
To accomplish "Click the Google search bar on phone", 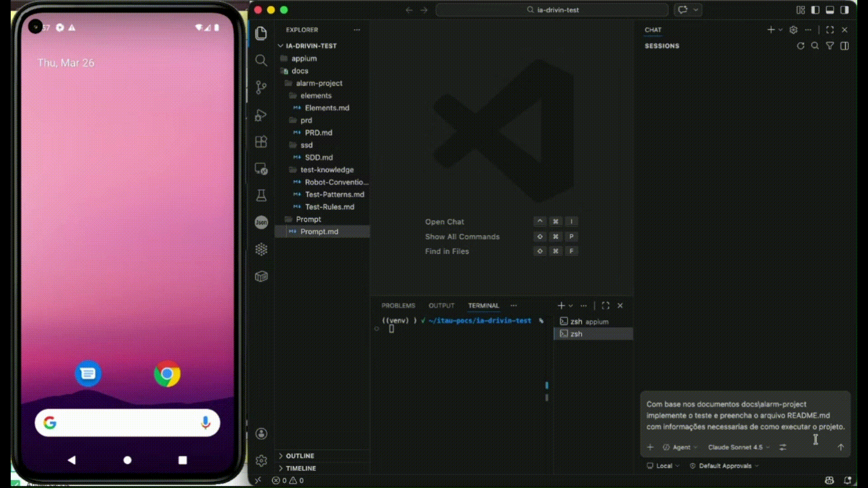I will coord(127,423).
